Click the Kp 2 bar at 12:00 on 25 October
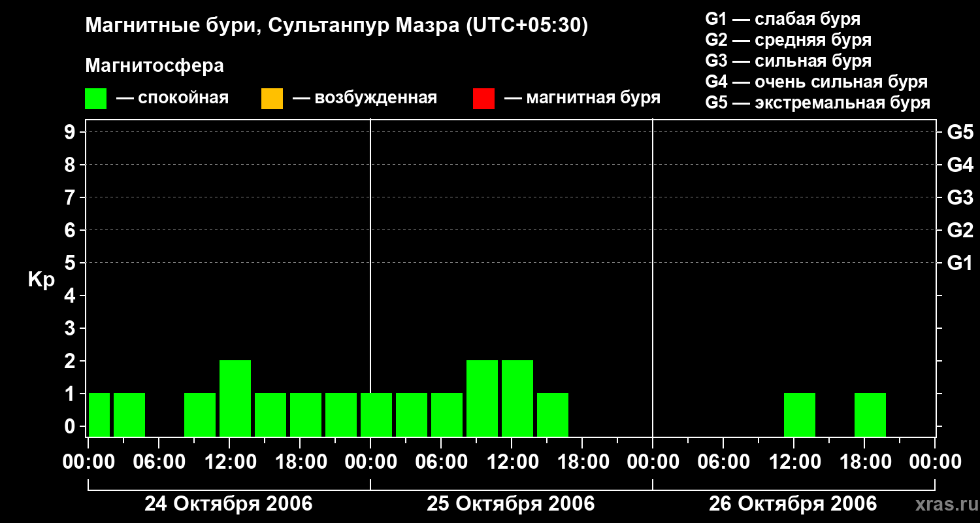 (517, 398)
